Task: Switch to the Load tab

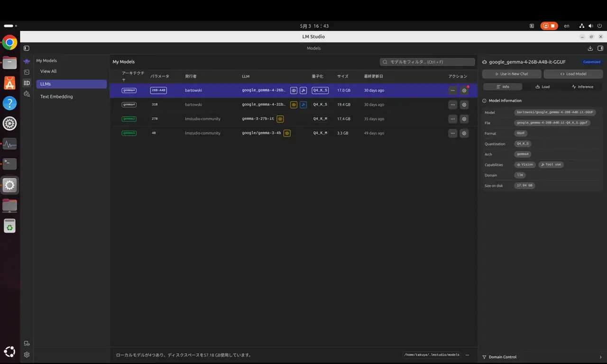Action: (543, 87)
